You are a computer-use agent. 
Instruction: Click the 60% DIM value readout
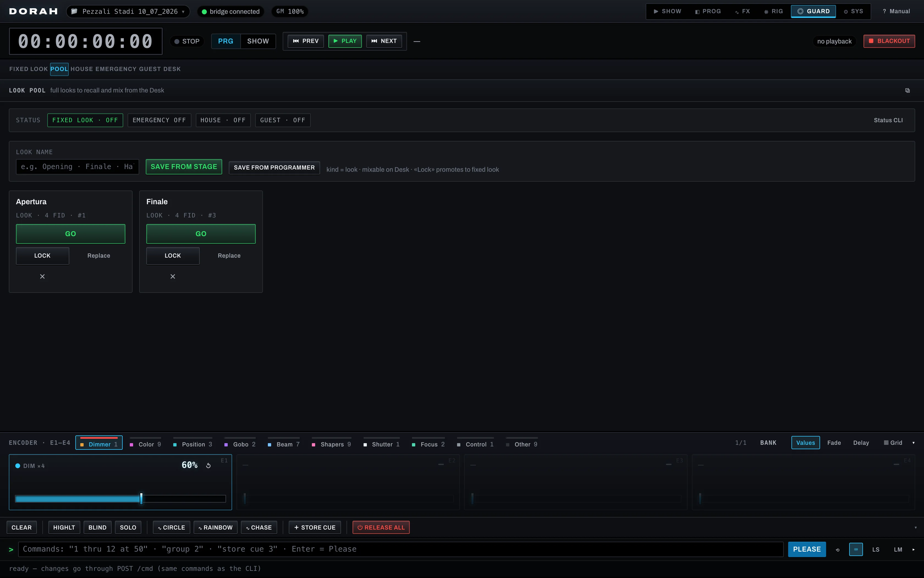point(189,465)
